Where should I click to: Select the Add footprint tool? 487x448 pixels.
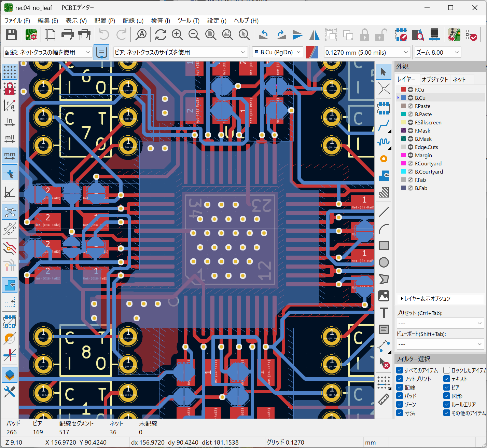tap(384, 108)
